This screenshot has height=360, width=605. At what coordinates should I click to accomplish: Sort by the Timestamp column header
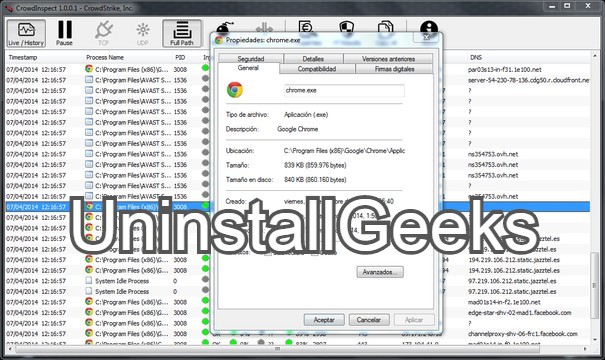[x=23, y=57]
